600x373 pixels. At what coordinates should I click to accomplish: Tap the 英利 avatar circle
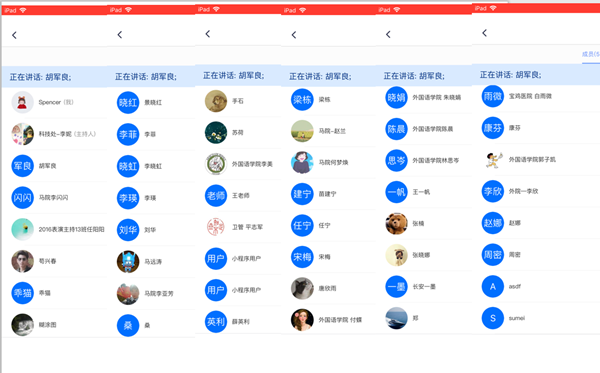pos(216,321)
